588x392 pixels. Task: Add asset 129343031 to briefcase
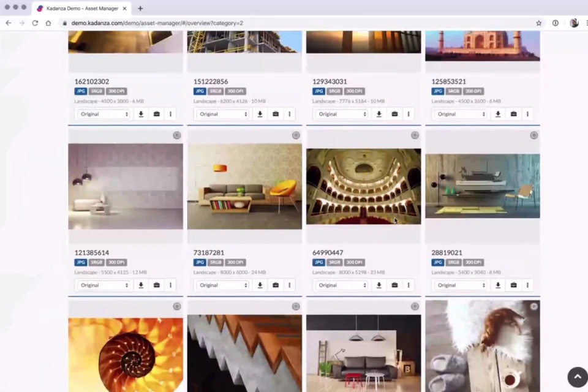click(x=394, y=114)
